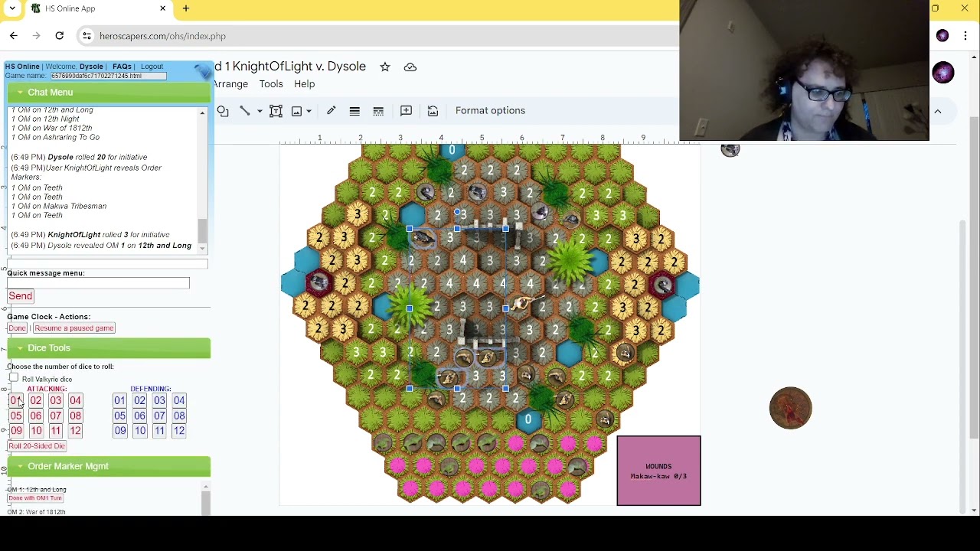Screen dimensions: 980x551
Task: Open the Tools menu
Action: tap(271, 84)
